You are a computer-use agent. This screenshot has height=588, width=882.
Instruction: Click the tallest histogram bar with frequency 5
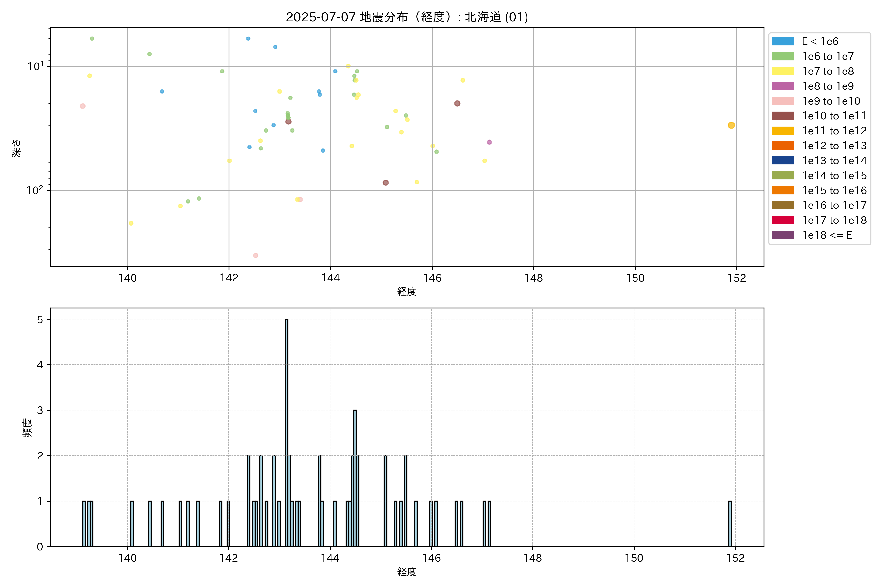(x=286, y=431)
